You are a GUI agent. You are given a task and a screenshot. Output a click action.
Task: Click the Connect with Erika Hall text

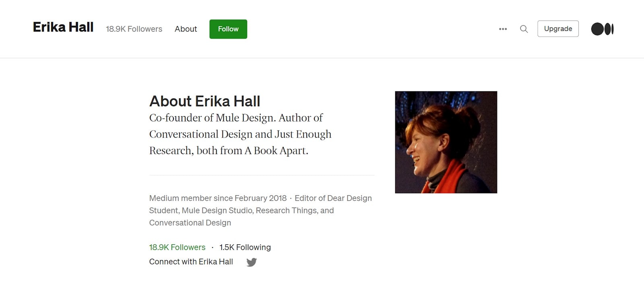tap(191, 262)
